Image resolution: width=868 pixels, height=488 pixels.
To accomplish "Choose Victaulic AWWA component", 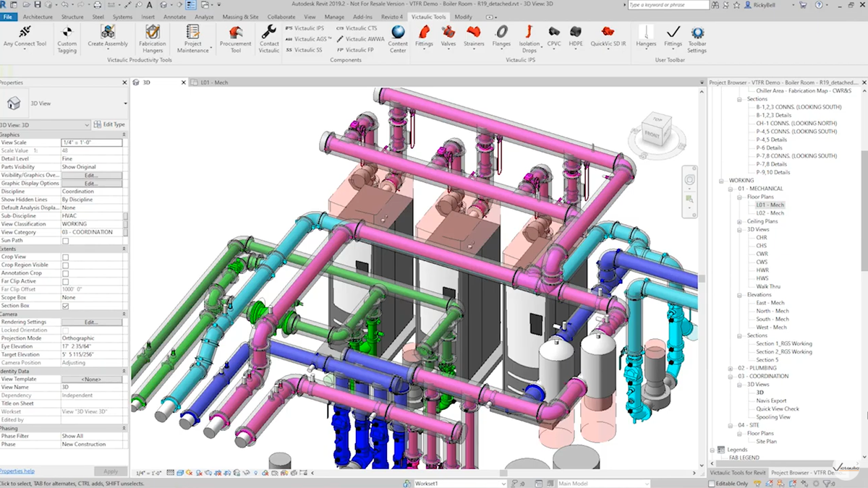I will pyautogui.click(x=360, y=39).
